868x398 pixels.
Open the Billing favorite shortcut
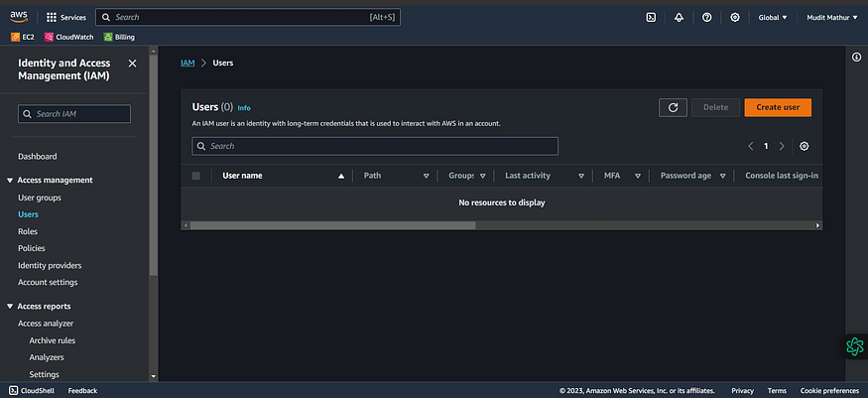tap(119, 37)
